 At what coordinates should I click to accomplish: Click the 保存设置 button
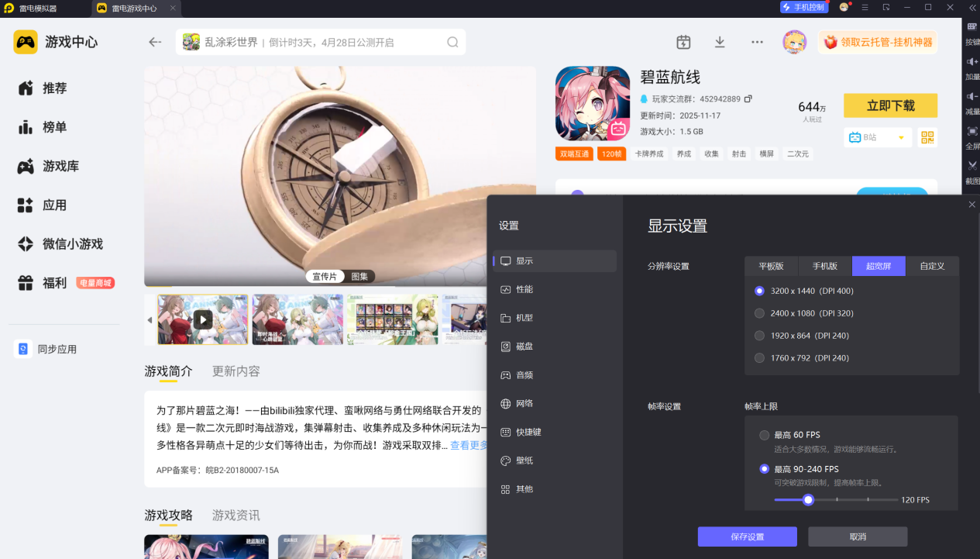747,537
